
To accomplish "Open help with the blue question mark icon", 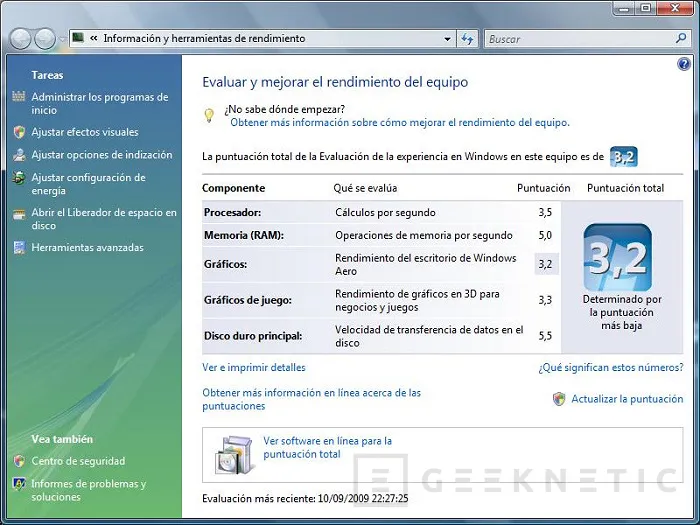I will 683,64.
